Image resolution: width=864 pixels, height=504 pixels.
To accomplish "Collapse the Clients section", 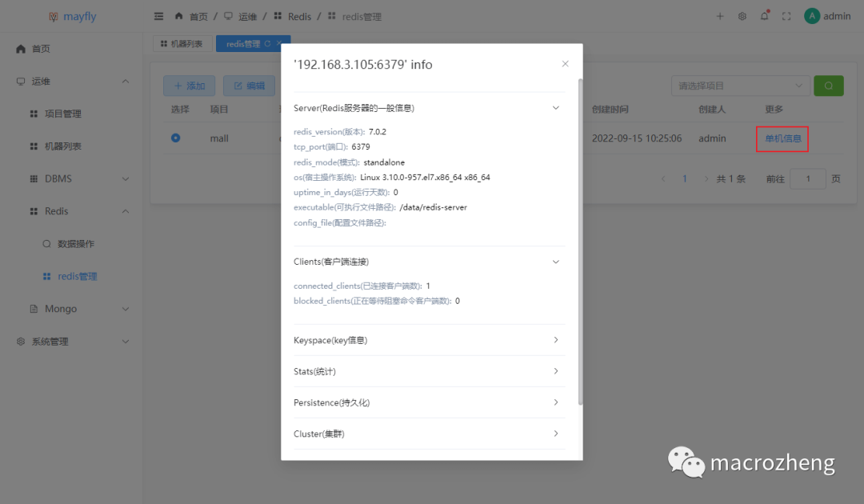I will [x=556, y=262].
